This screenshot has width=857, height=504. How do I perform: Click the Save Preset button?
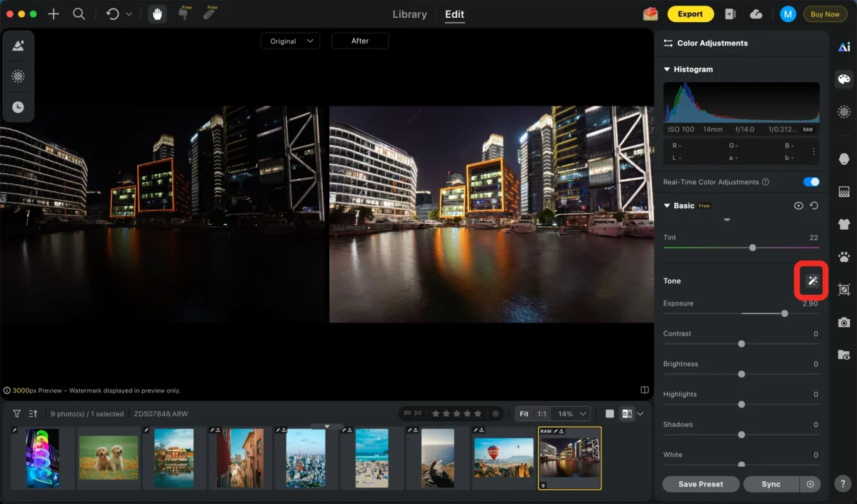[700, 484]
